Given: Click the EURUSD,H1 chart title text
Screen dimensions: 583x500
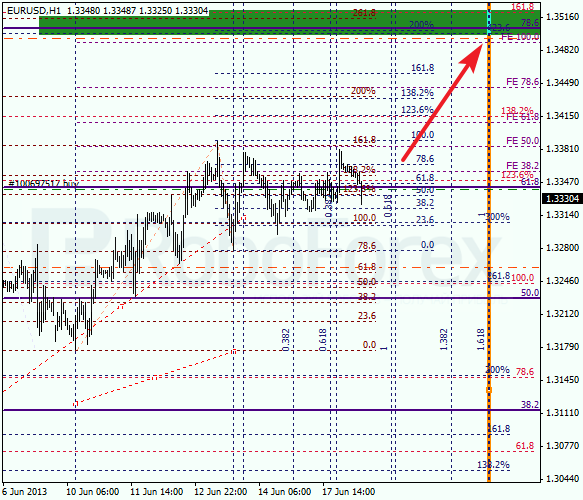Looking at the screenshot, I should point(33,10).
